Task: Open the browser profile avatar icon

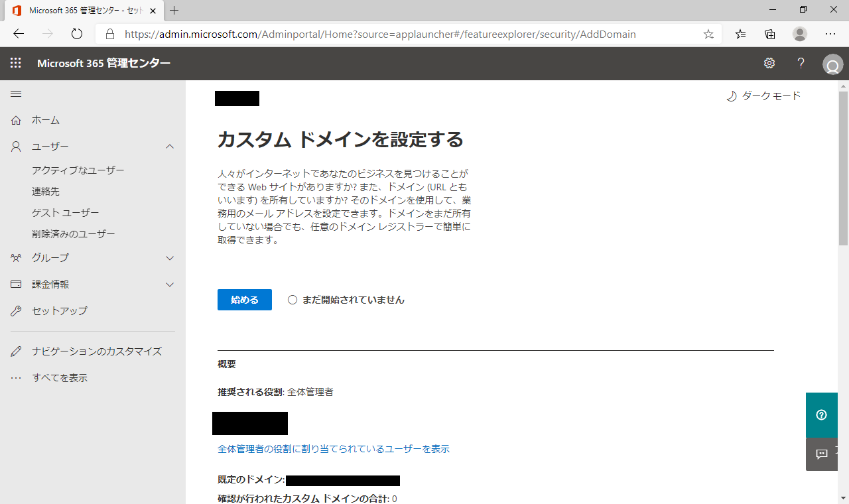Action: click(x=800, y=34)
